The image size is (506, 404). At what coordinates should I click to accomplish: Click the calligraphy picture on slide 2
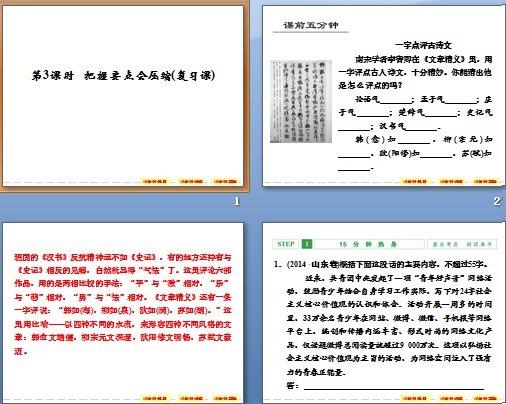click(301, 101)
